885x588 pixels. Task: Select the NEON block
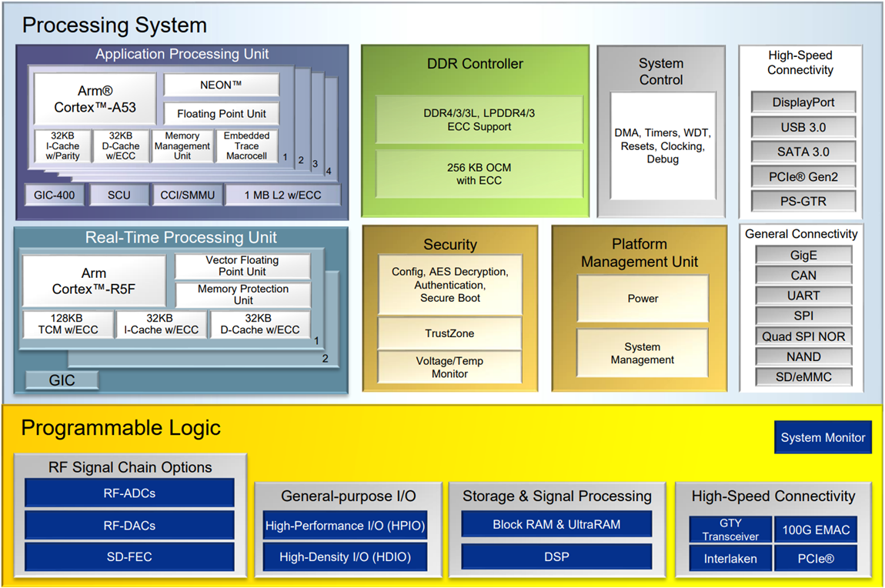tap(222, 85)
